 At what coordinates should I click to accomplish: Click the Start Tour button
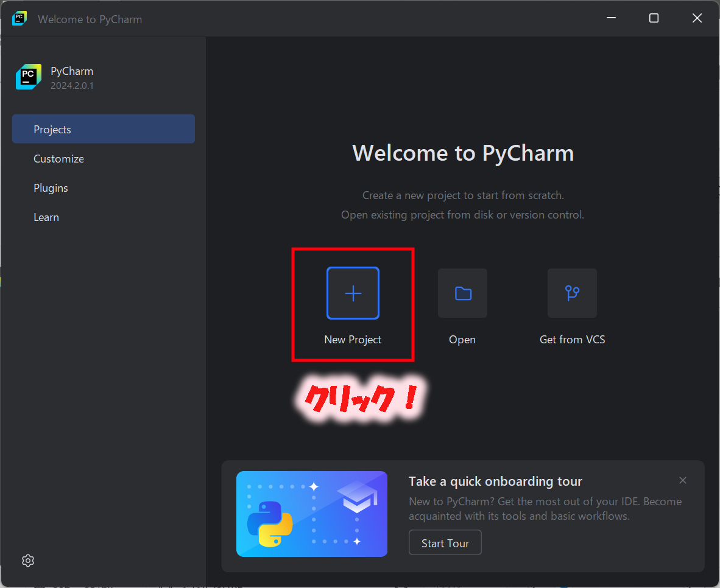tap(445, 542)
